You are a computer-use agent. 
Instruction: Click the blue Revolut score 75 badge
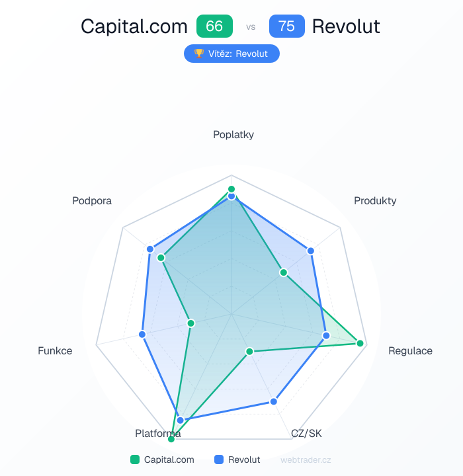click(286, 26)
